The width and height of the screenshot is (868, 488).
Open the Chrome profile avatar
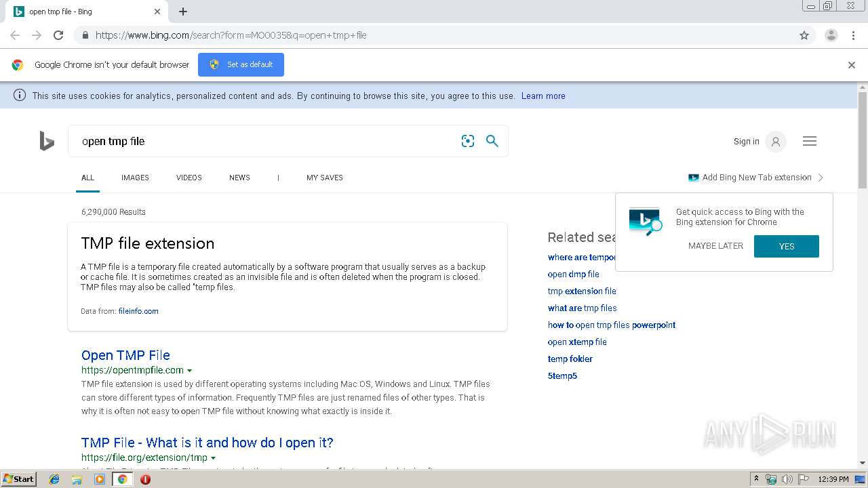pyautogui.click(x=831, y=35)
